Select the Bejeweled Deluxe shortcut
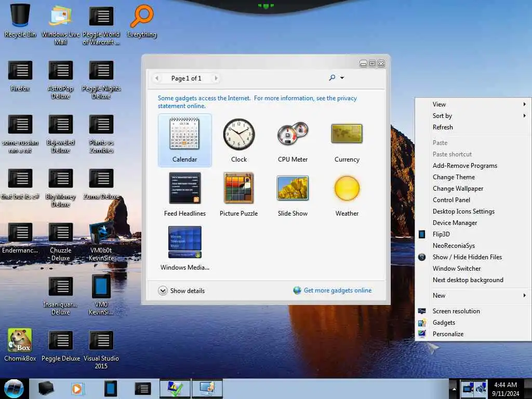Image resolution: width=532 pixels, height=399 pixels. click(60, 134)
